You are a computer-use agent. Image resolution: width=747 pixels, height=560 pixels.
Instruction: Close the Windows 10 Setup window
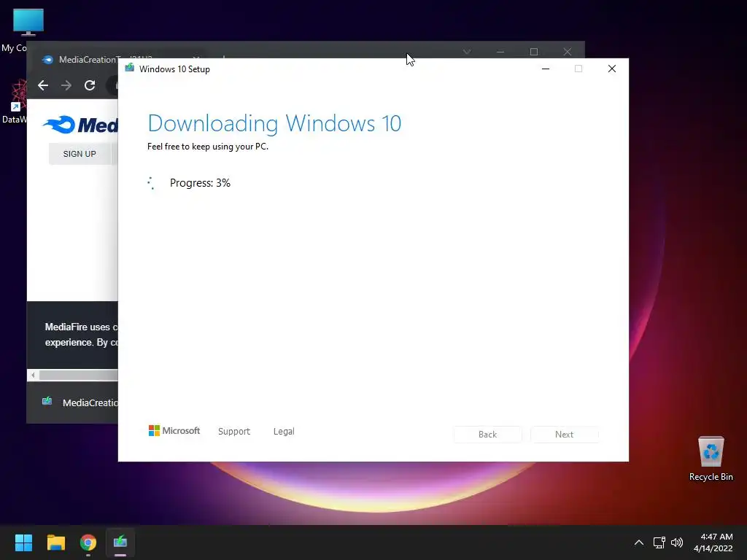click(612, 69)
